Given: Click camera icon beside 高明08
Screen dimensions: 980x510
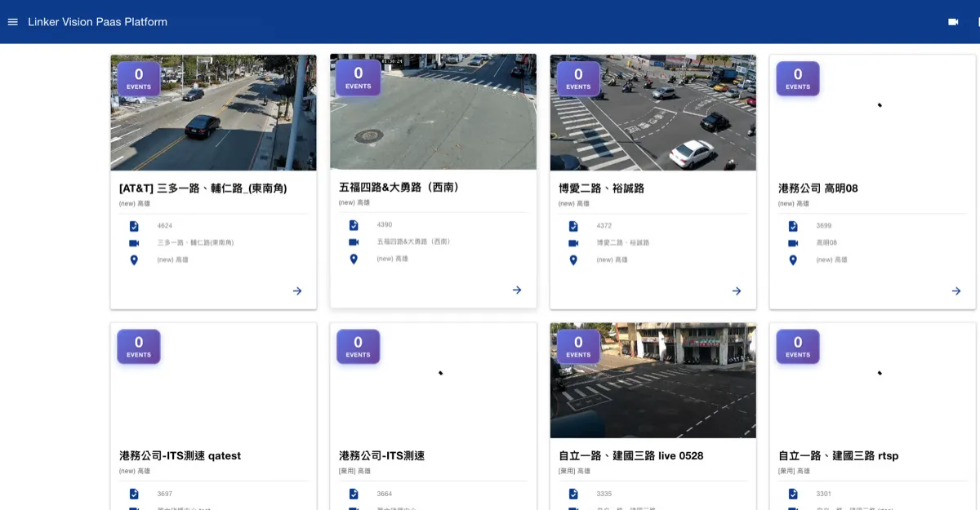Looking at the screenshot, I should coord(793,243).
